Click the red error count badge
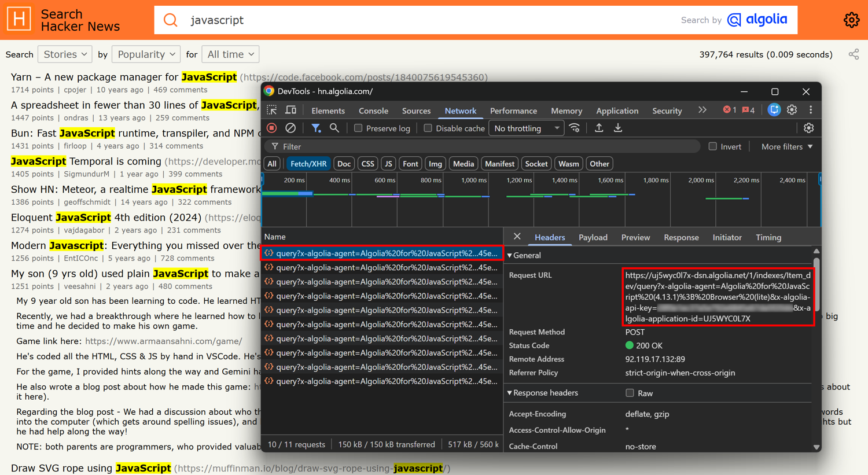Screen dimensions: 868x475 click(729, 110)
